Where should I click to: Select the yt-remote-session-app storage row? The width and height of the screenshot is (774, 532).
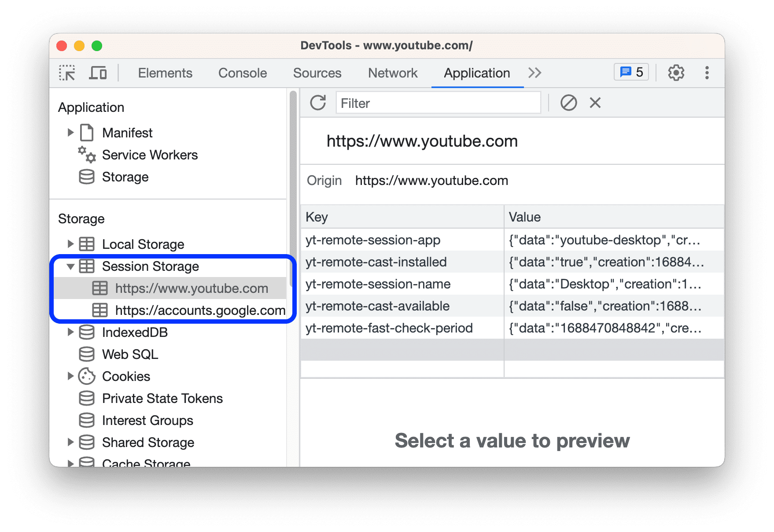pos(373,240)
